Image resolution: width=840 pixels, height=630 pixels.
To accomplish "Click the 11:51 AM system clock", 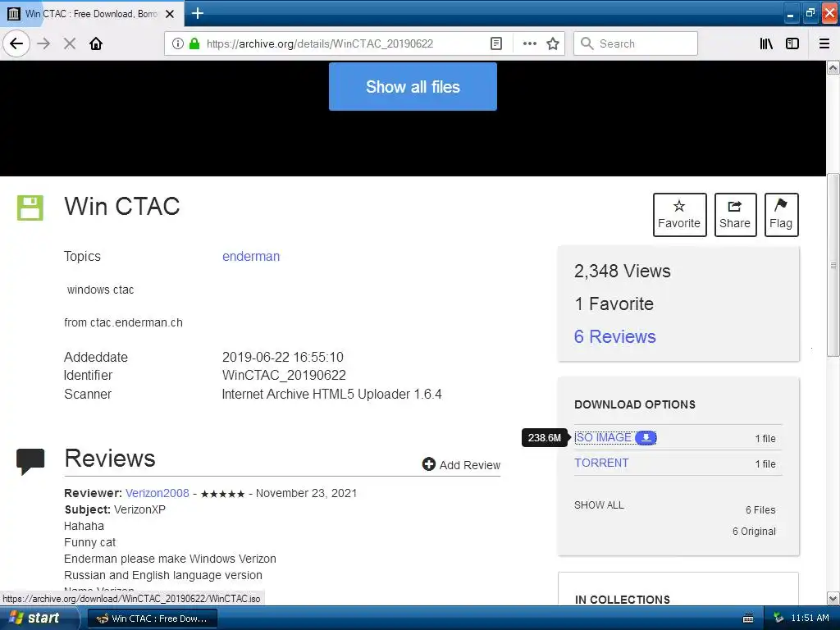I will click(810, 618).
